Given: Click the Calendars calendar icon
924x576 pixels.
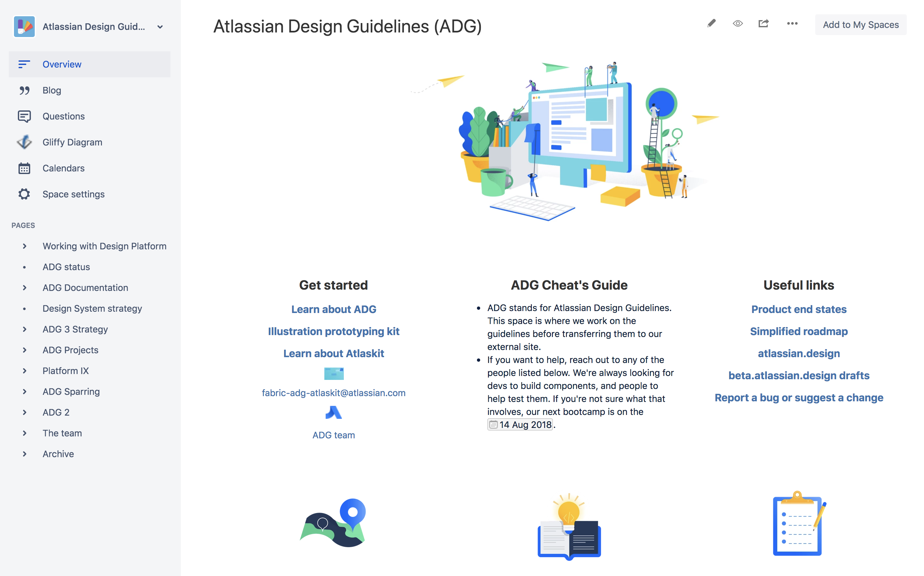Looking at the screenshot, I should tap(24, 168).
